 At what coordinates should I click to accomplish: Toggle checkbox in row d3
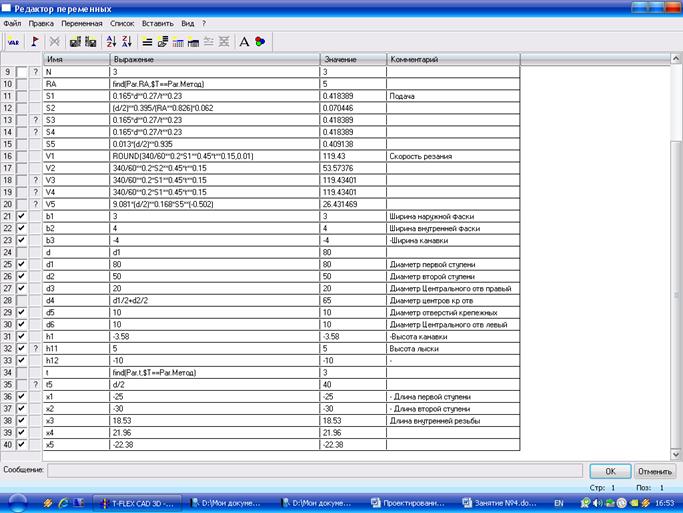[x=21, y=288]
